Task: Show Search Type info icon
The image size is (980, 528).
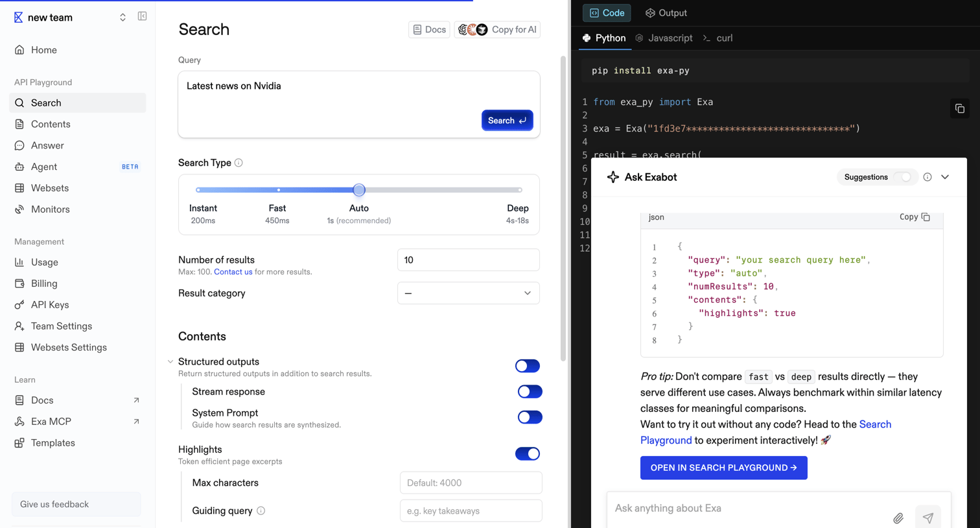Action: 239,163
